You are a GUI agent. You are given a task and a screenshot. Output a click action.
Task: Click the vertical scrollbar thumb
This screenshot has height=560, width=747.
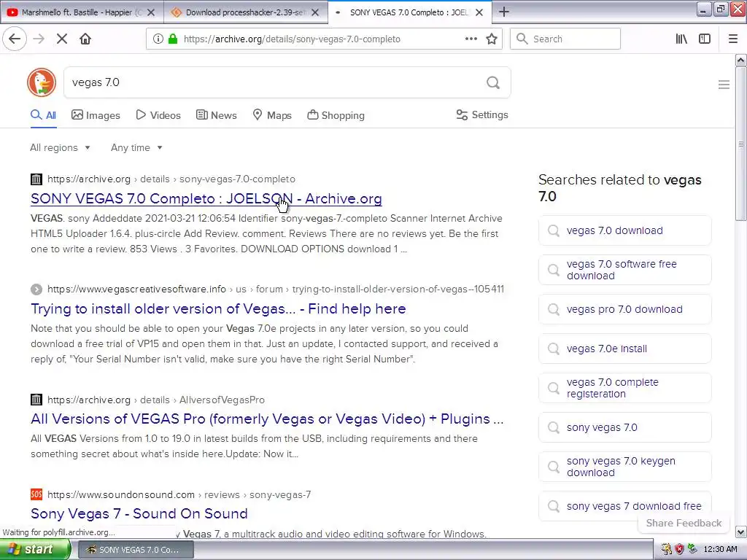(741, 144)
